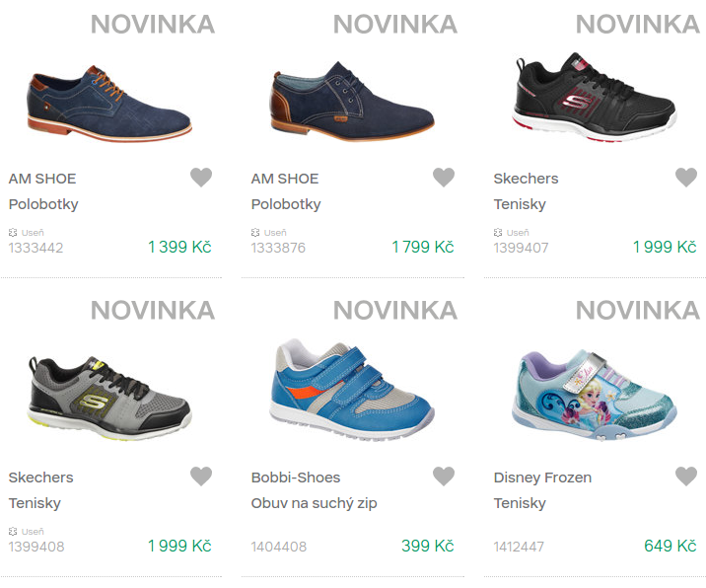The height and width of the screenshot is (588, 706).
Task: Open the Disney Frozen brand link
Action: 542,478
